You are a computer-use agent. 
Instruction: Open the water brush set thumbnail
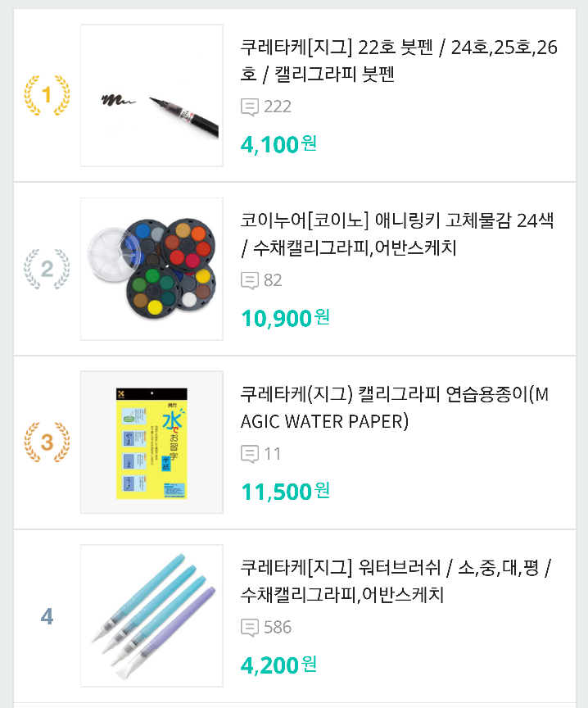(x=152, y=615)
